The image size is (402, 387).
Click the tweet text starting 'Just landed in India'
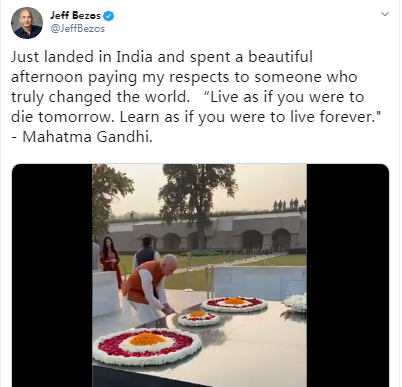196,97
